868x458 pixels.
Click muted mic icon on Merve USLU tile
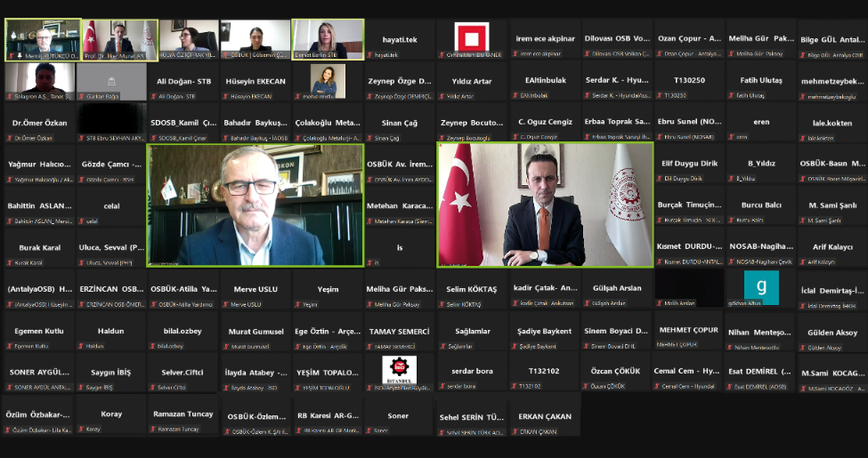(x=226, y=304)
